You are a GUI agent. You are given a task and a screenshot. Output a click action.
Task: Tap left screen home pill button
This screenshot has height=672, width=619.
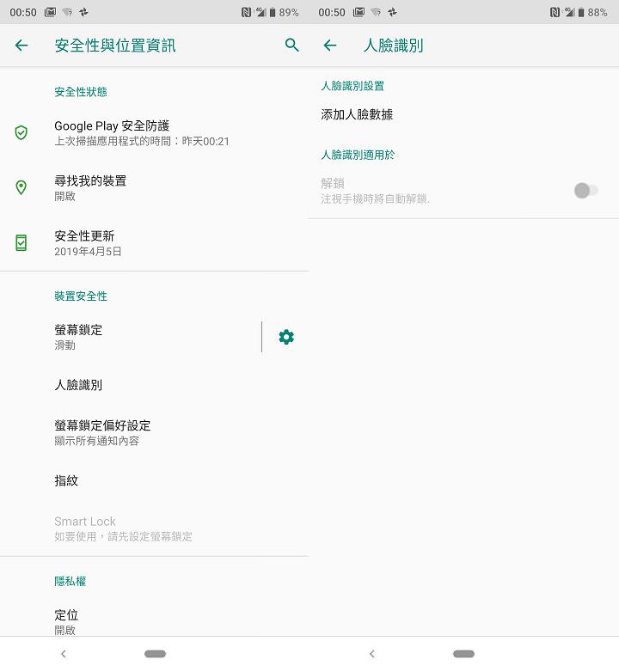pyautogui.click(x=155, y=654)
